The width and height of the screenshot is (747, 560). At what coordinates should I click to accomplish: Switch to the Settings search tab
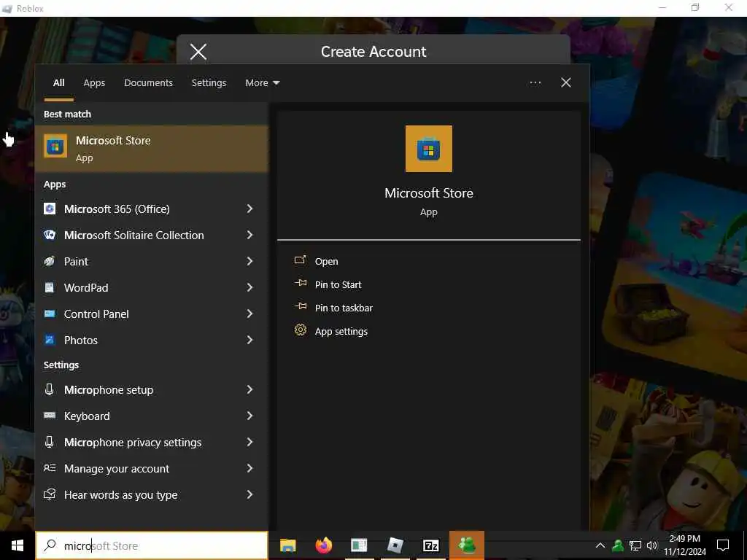coord(209,83)
